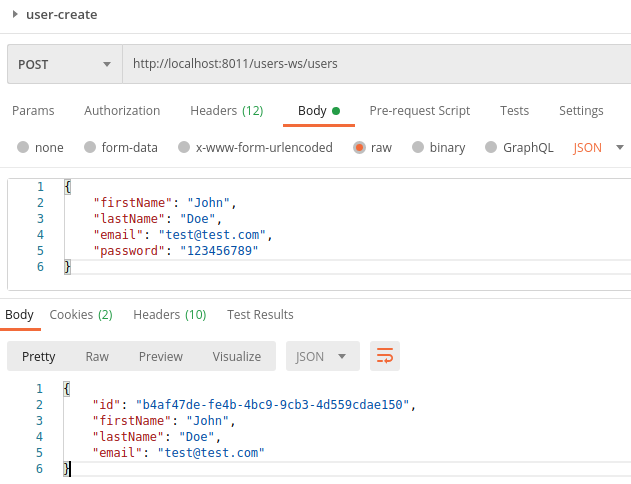Switch to the Headers (12) tab
This screenshot has width=631, height=484.
226,111
